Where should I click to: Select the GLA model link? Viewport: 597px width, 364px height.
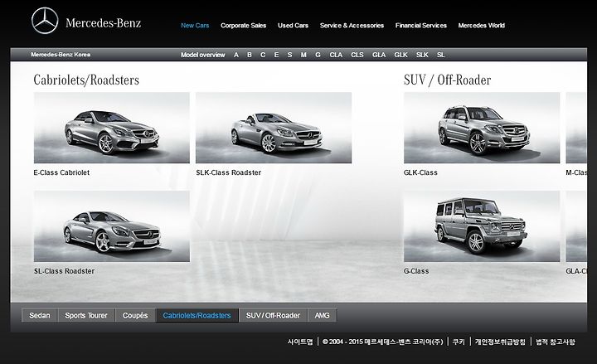379,55
